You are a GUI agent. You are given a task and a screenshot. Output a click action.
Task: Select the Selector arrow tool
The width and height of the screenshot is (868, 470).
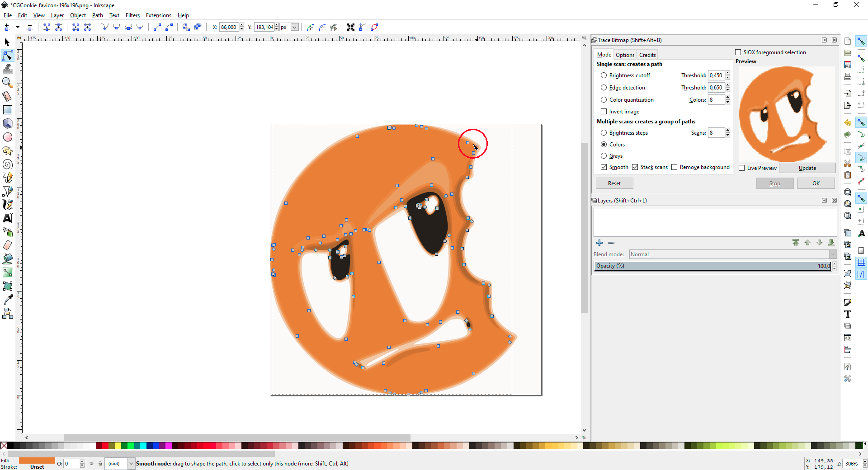(7, 42)
